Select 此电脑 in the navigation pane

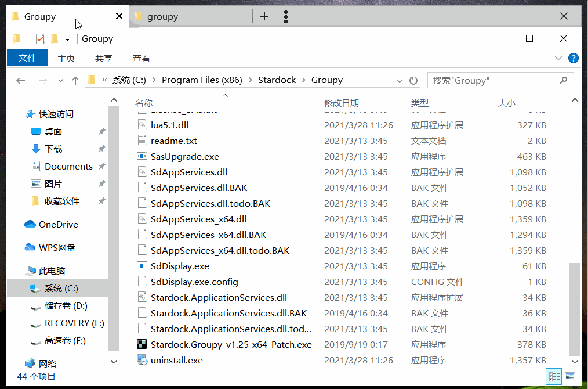tap(46, 271)
